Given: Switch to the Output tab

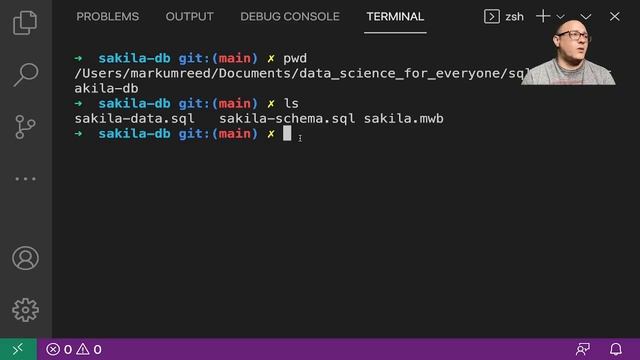Looking at the screenshot, I should pyautogui.click(x=189, y=17).
